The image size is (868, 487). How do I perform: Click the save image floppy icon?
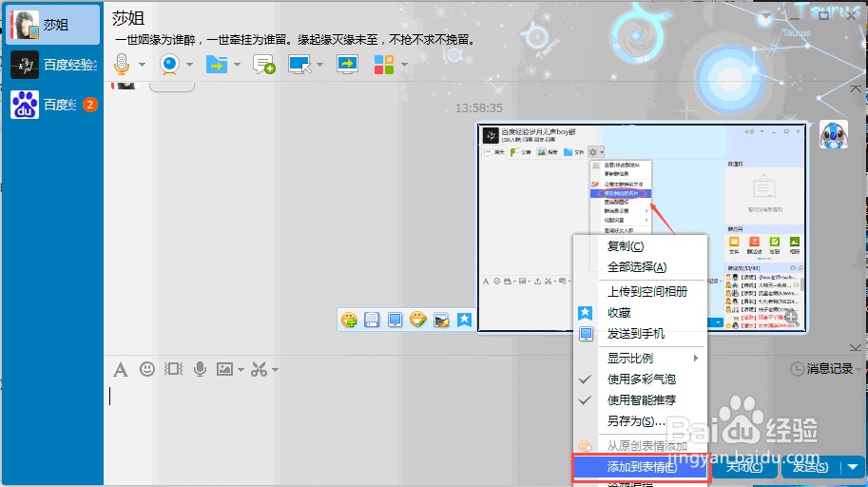[x=372, y=320]
